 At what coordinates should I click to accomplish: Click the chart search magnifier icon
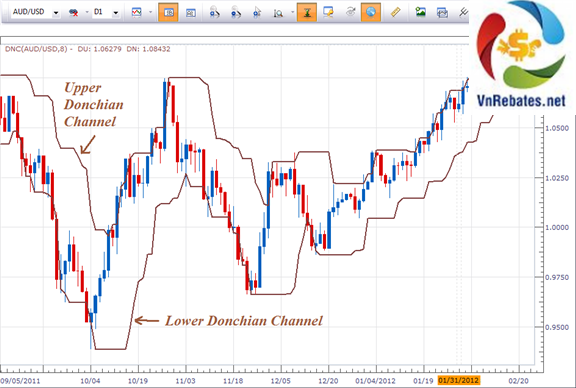click(x=278, y=12)
